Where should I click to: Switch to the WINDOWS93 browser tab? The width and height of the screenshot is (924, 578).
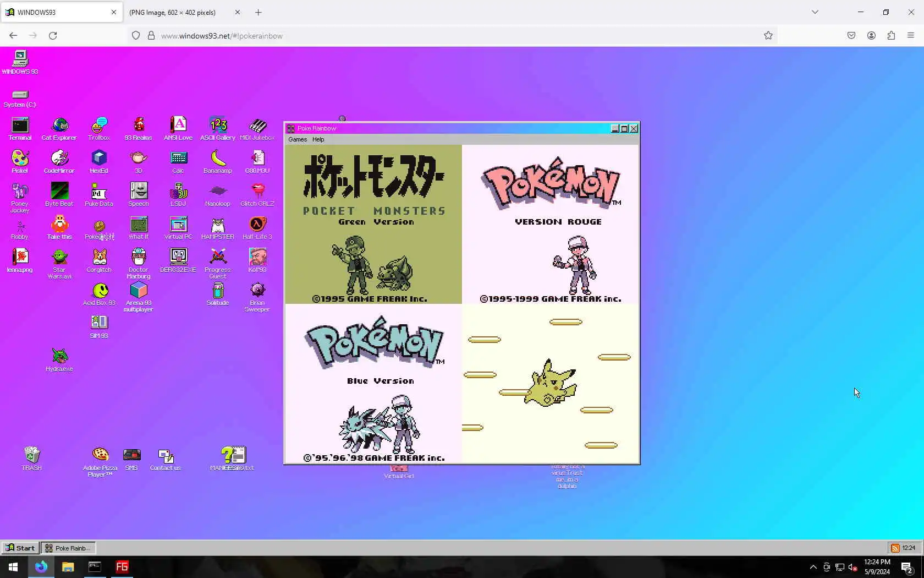click(x=61, y=12)
